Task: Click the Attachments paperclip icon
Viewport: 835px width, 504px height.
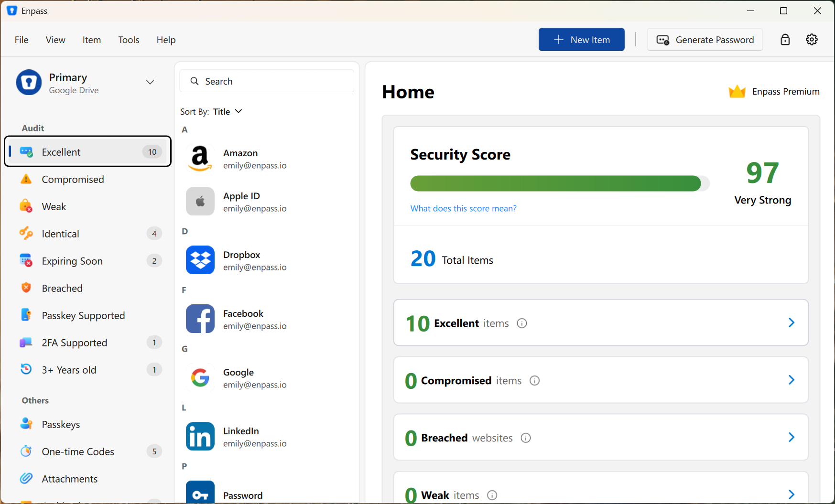Action: click(x=26, y=479)
